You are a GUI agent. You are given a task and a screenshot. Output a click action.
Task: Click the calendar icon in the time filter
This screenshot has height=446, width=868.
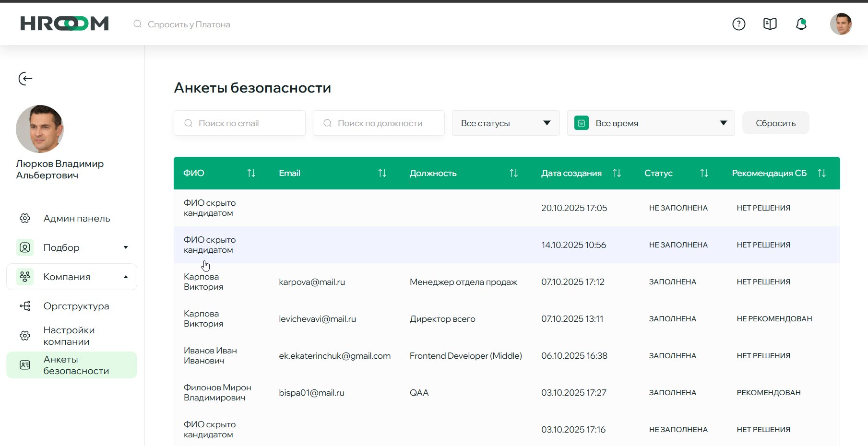pyautogui.click(x=581, y=123)
